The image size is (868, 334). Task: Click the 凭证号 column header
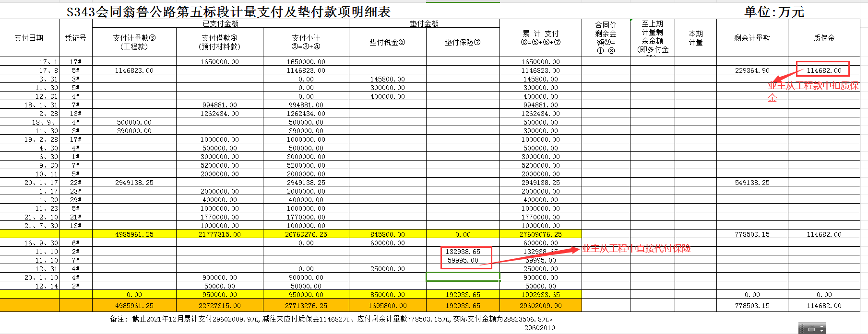click(x=75, y=38)
